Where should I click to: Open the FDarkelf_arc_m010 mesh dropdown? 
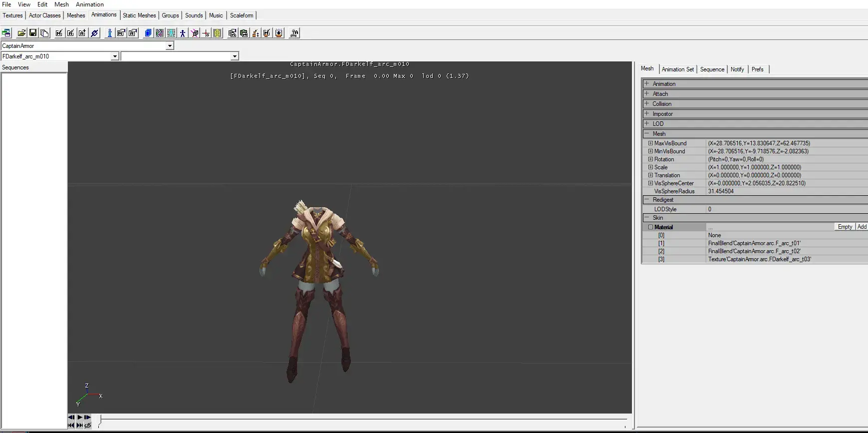tap(115, 56)
